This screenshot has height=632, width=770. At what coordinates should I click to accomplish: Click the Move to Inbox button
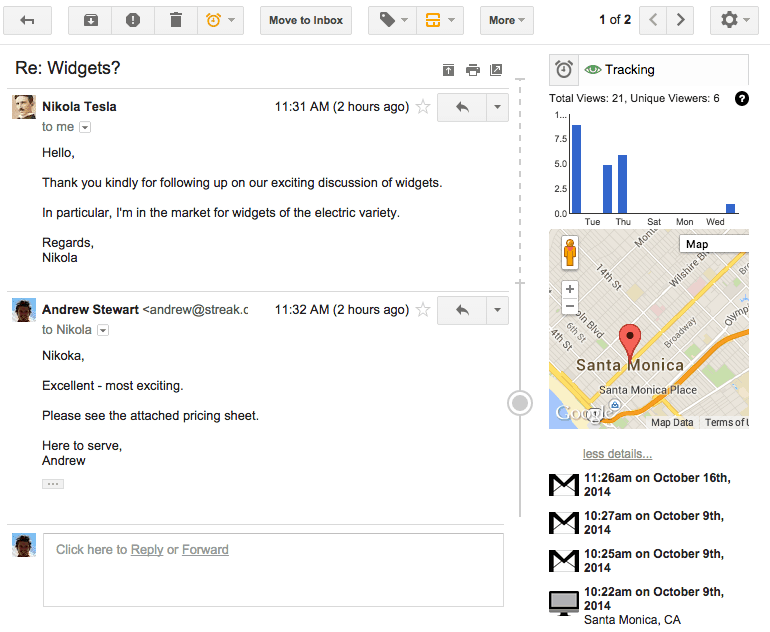coord(305,20)
